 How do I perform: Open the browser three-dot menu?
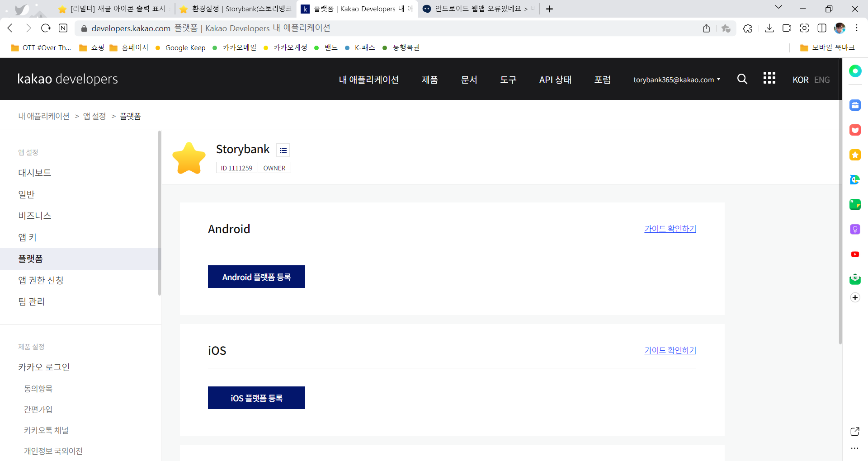[x=856, y=28]
